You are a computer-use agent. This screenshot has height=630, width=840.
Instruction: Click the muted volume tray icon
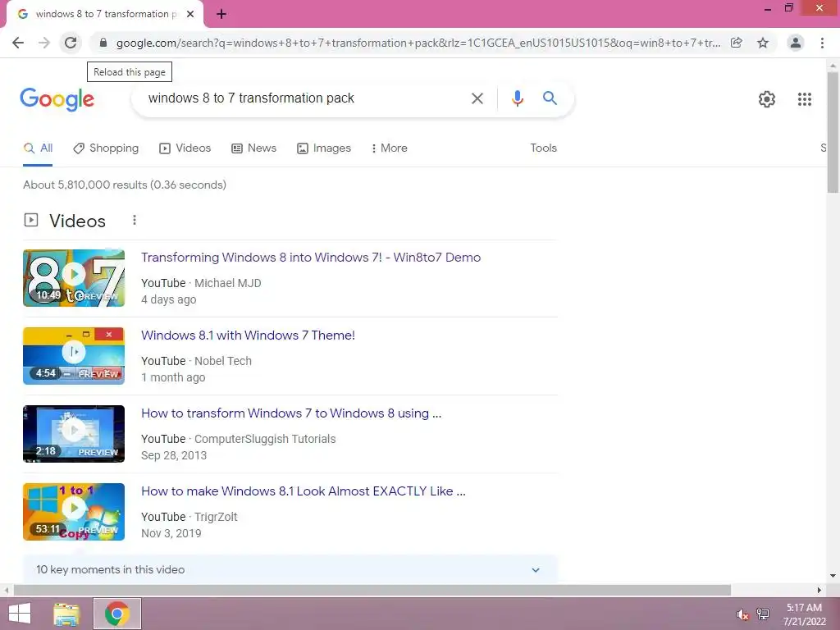[x=742, y=614]
